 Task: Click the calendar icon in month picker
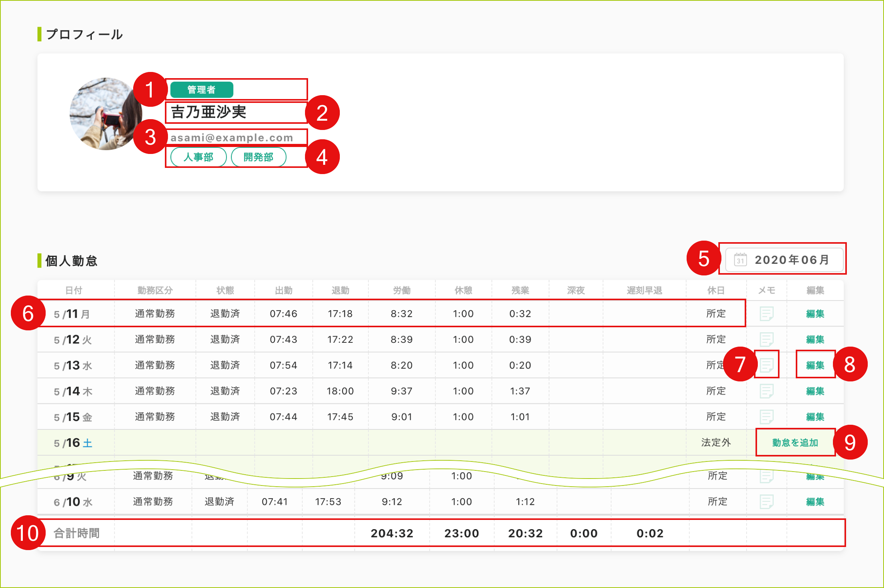pos(740,260)
